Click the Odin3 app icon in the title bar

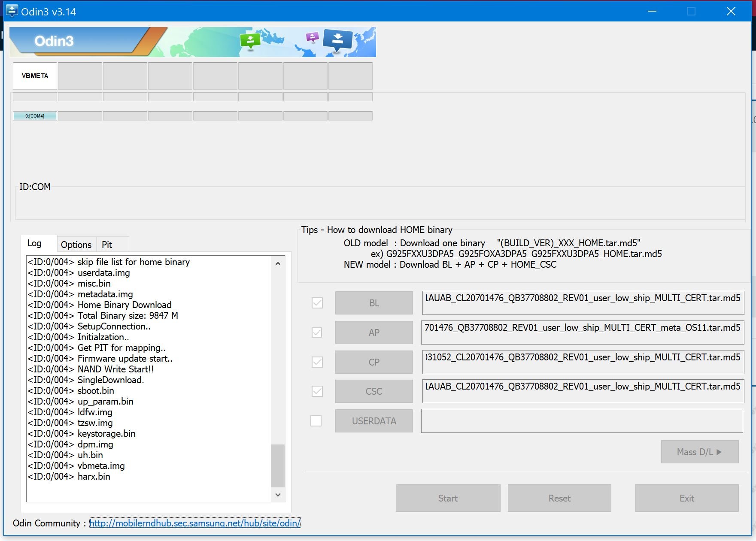12,11
